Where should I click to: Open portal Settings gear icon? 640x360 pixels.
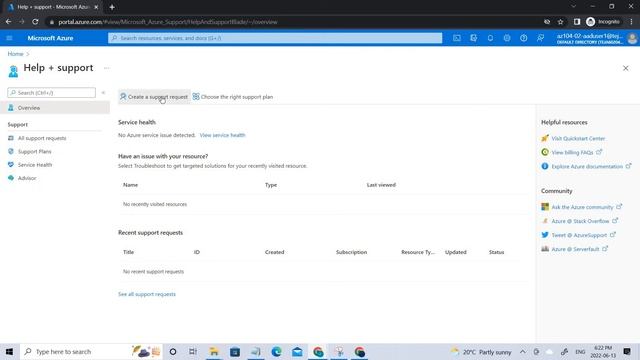tap(507, 38)
